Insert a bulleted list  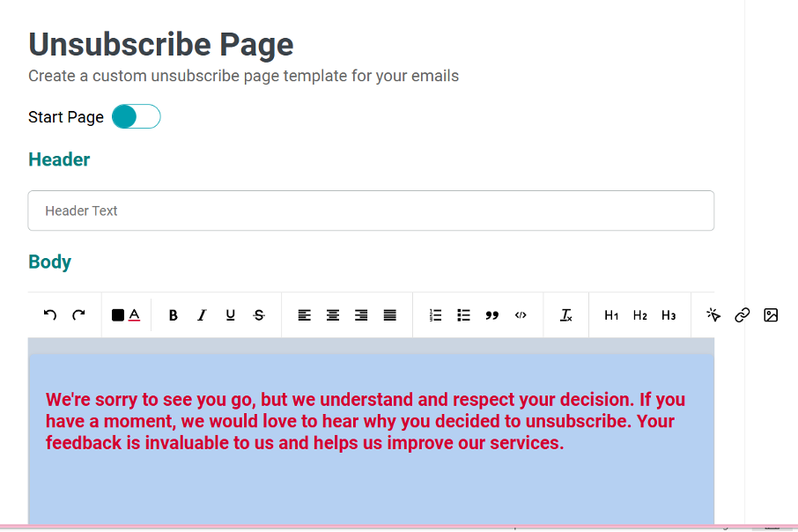pos(463,315)
